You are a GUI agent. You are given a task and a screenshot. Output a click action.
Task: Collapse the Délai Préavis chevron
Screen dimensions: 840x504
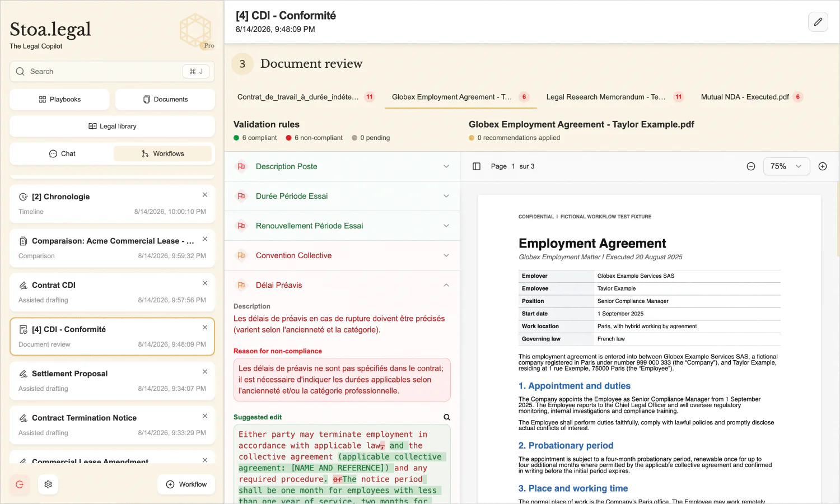[x=446, y=285]
